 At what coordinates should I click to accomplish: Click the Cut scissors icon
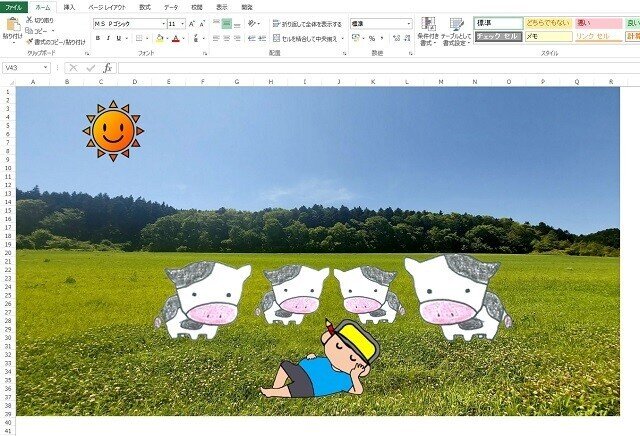[x=29, y=20]
